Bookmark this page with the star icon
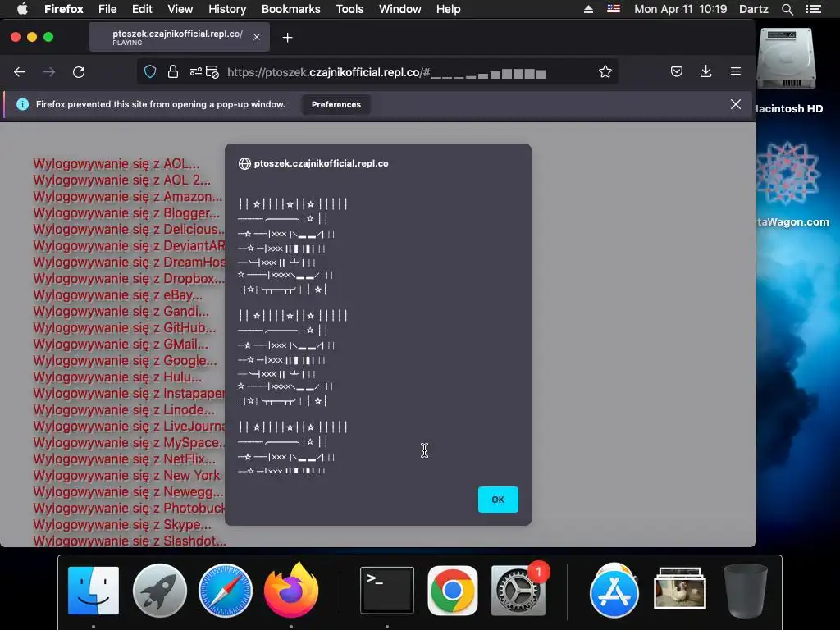 tap(605, 72)
